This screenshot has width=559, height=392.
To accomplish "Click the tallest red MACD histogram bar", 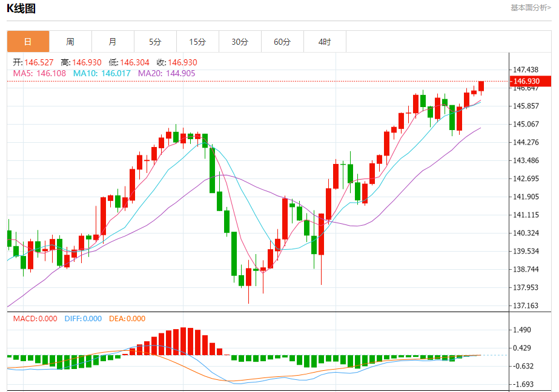I will tap(184, 341).
